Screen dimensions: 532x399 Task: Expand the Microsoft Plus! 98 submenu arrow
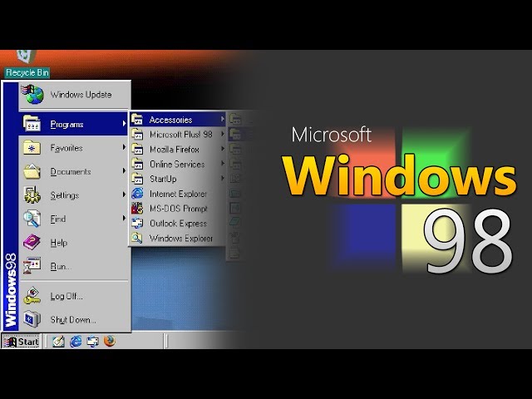pyautogui.click(x=223, y=134)
